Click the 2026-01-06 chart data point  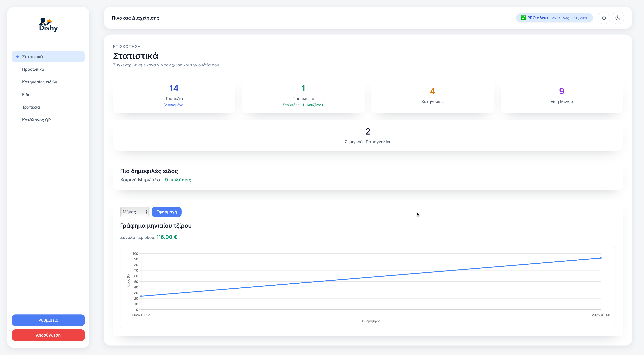click(601, 258)
